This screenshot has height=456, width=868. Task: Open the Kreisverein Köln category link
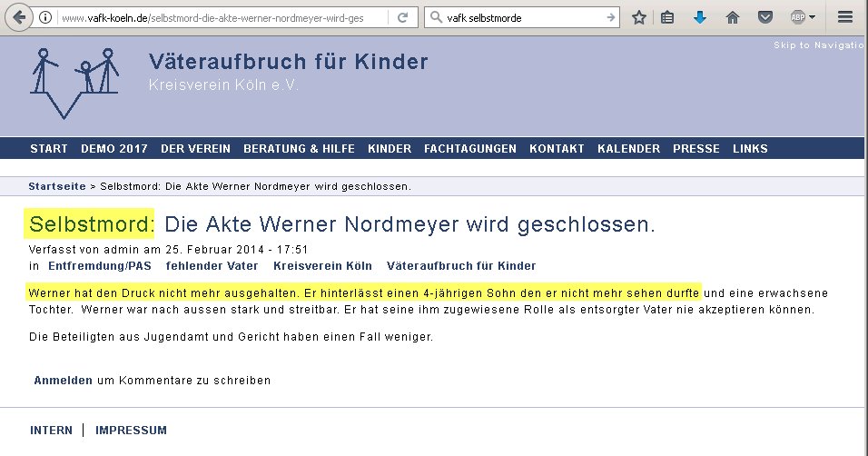click(322, 266)
